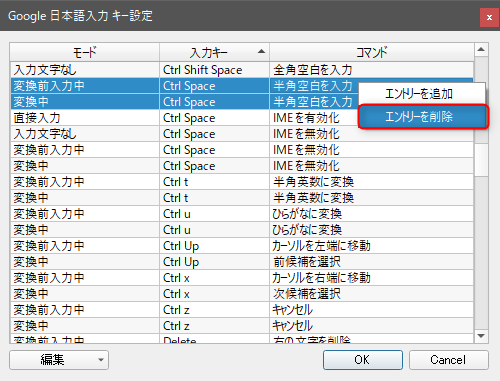Screen dimensions: 500x381
Task: Click 'Ctrl u' in the 変換中 row
Action: (214, 230)
